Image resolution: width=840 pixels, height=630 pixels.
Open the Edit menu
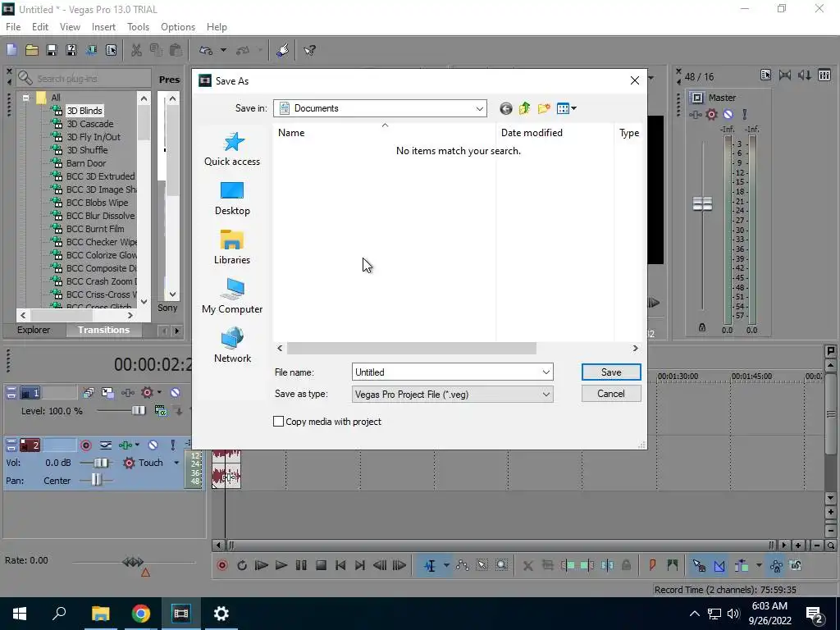tap(40, 27)
